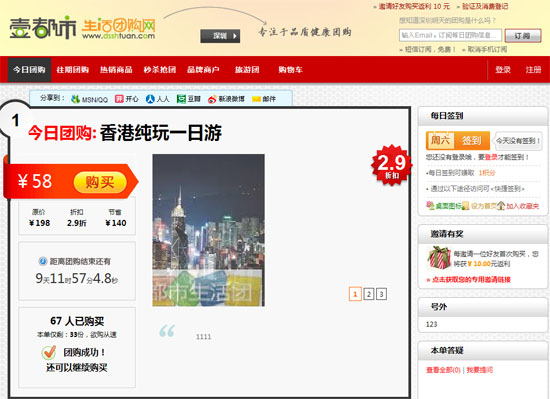Select slide number 1 of the gallery

(355, 294)
